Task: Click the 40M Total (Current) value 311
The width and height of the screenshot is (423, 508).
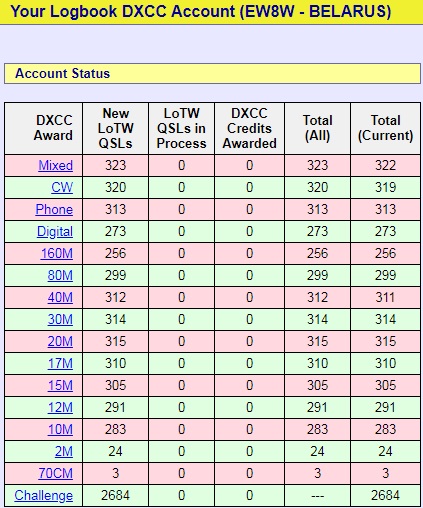Action: point(385,297)
